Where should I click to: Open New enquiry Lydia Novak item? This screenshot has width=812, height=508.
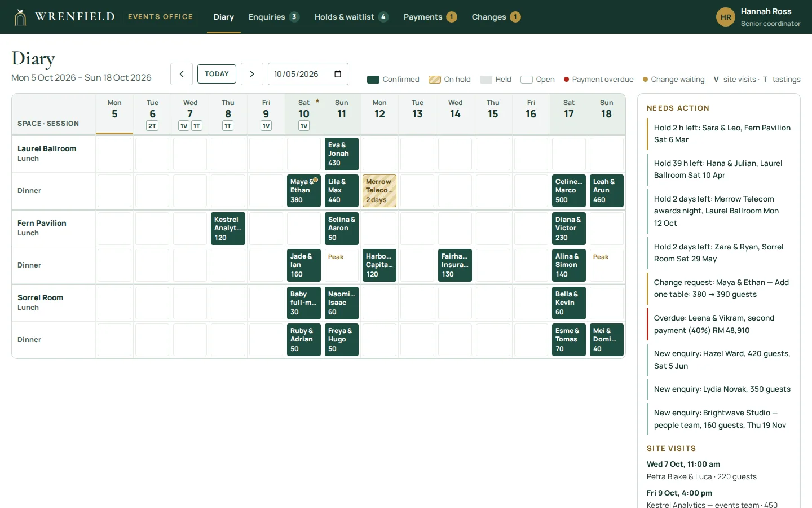720,389
